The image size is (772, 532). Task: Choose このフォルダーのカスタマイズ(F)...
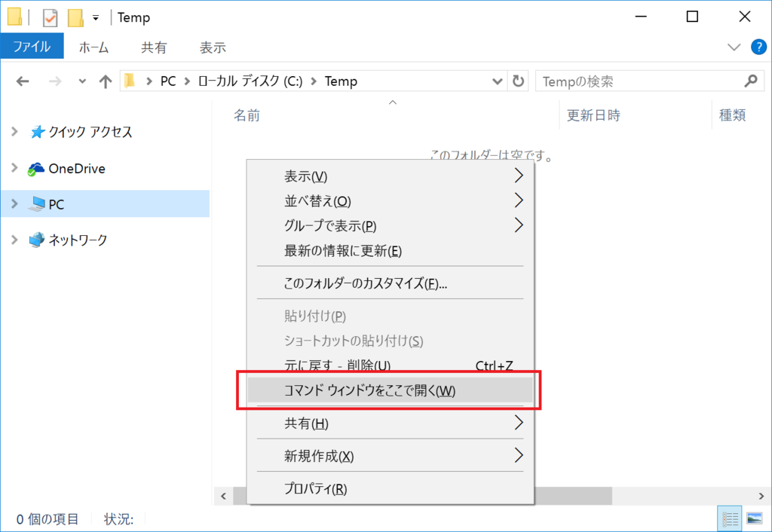(x=390, y=283)
